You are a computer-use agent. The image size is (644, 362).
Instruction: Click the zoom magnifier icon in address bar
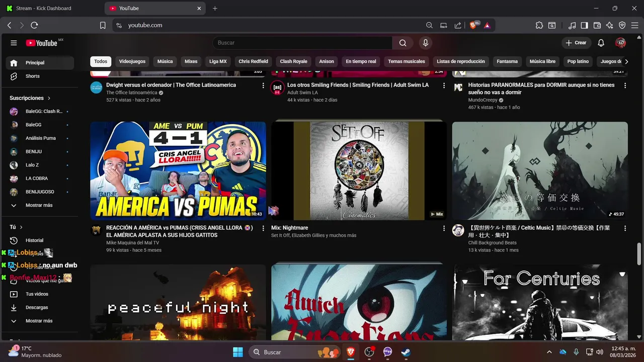(x=429, y=25)
